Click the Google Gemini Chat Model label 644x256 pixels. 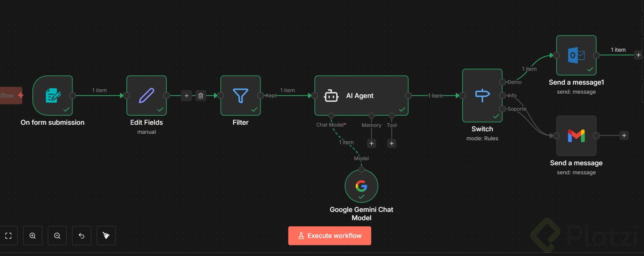click(361, 214)
